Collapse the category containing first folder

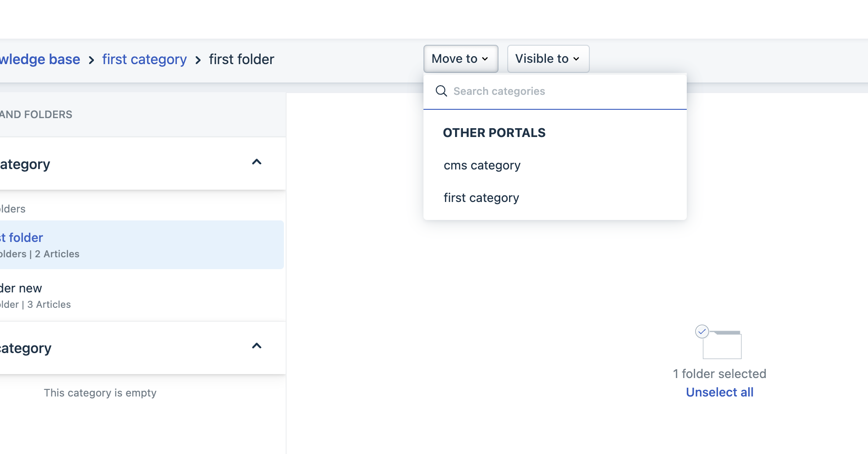257,162
